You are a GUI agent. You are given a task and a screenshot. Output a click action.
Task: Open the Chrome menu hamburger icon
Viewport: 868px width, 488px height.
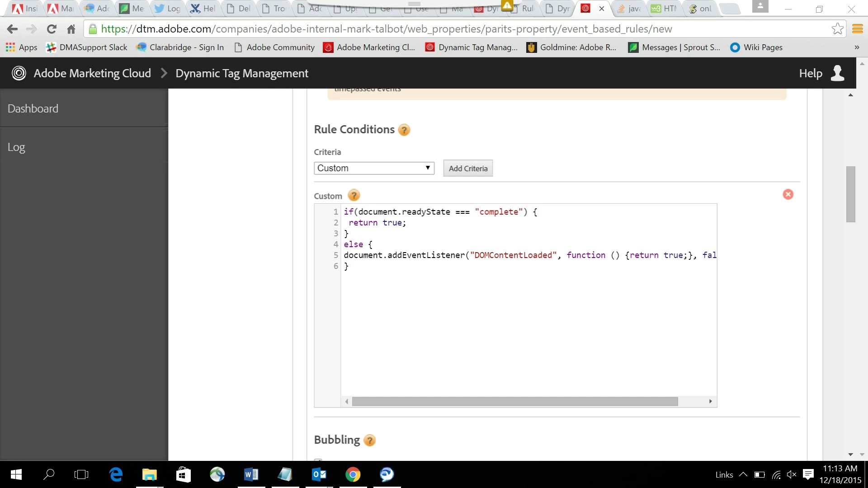tap(857, 29)
